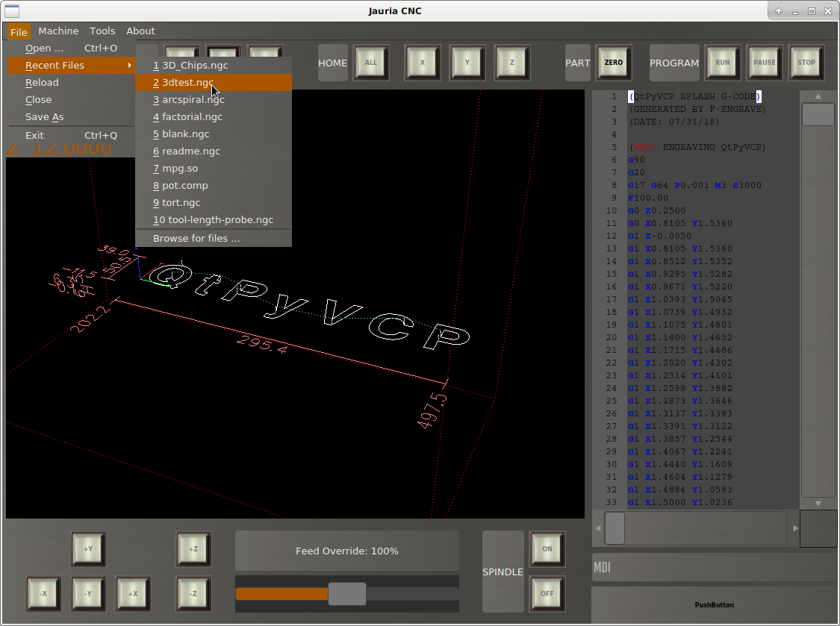Click the horizontal scroll left arrow

point(598,528)
